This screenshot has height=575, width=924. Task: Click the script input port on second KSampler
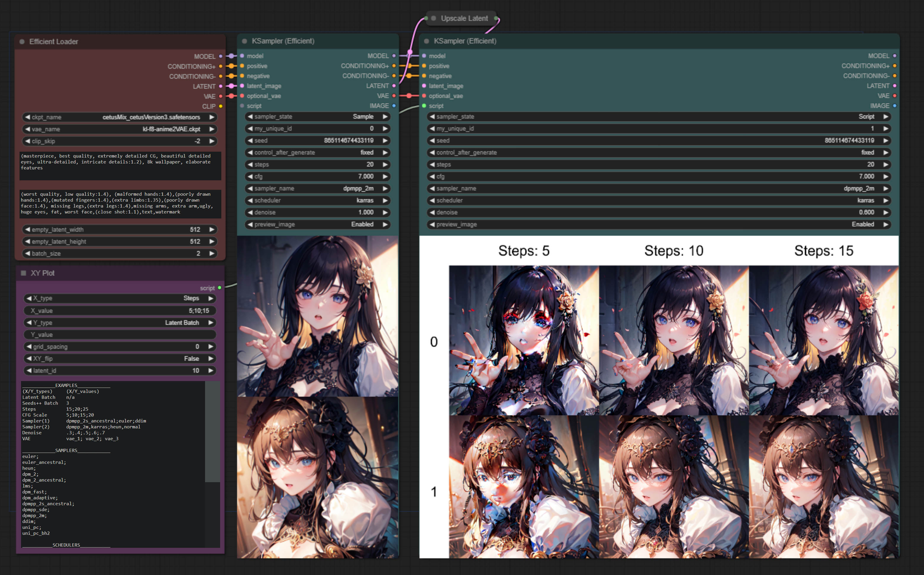coord(424,106)
